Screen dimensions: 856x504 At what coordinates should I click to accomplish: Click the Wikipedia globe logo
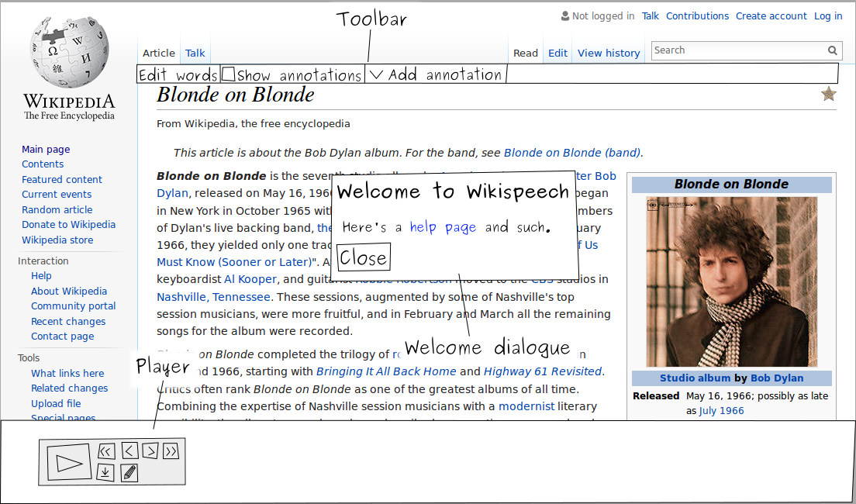point(69,52)
